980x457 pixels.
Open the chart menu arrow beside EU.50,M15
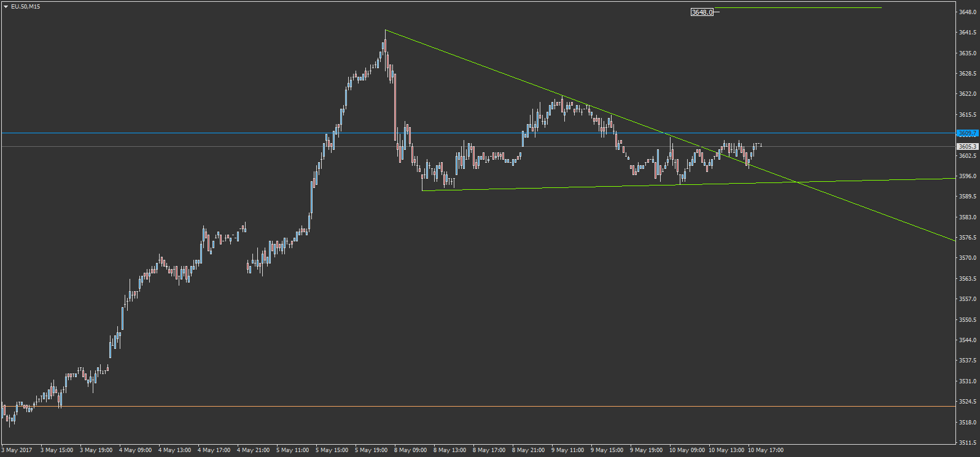pyautogui.click(x=6, y=6)
